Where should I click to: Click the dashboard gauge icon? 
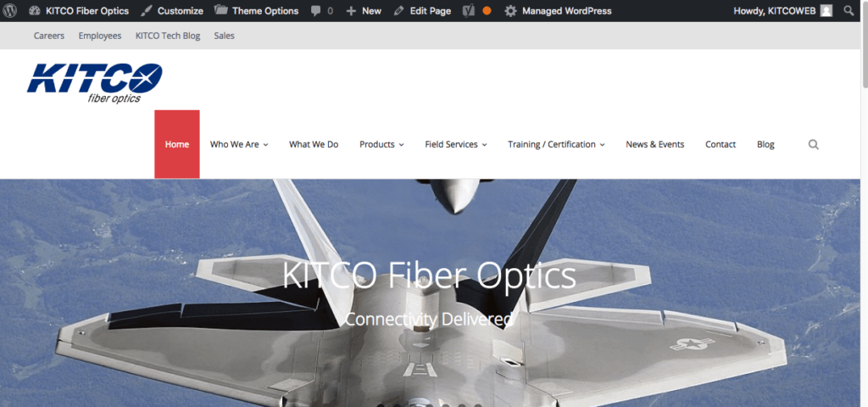(x=34, y=10)
